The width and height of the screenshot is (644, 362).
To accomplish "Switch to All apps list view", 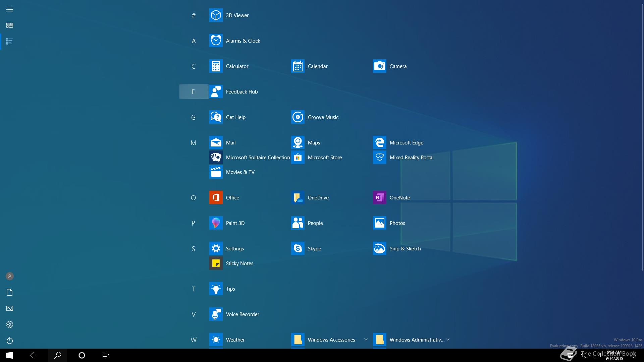I will 10,42.
